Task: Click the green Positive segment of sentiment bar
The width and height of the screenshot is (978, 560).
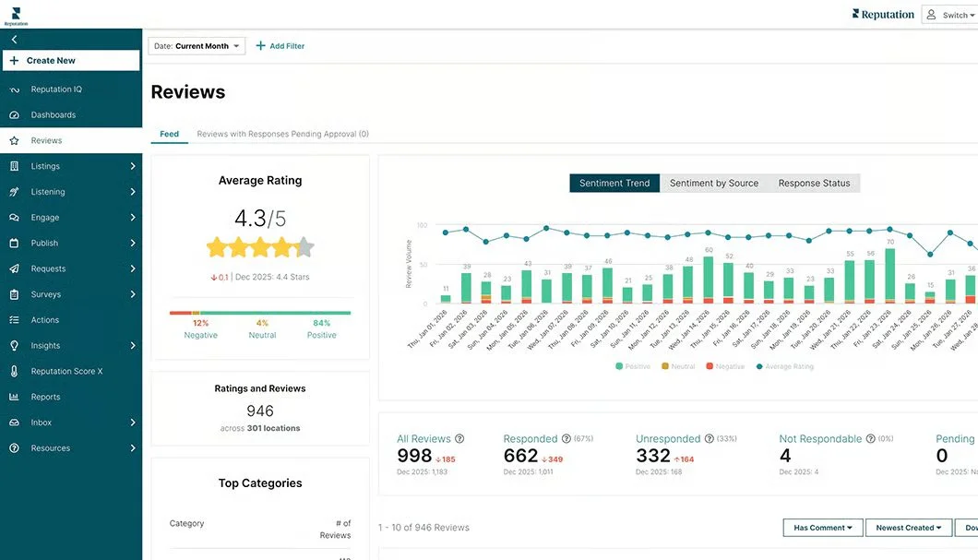Action: (x=275, y=313)
